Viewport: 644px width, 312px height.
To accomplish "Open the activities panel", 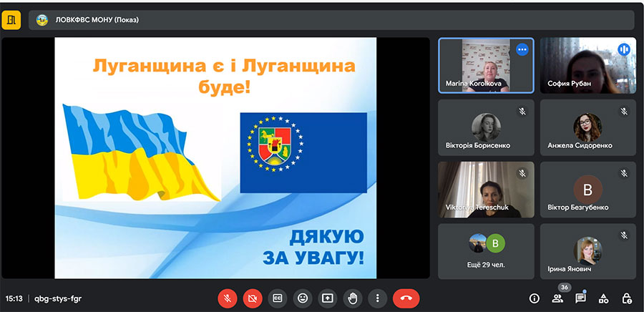I will [603, 298].
